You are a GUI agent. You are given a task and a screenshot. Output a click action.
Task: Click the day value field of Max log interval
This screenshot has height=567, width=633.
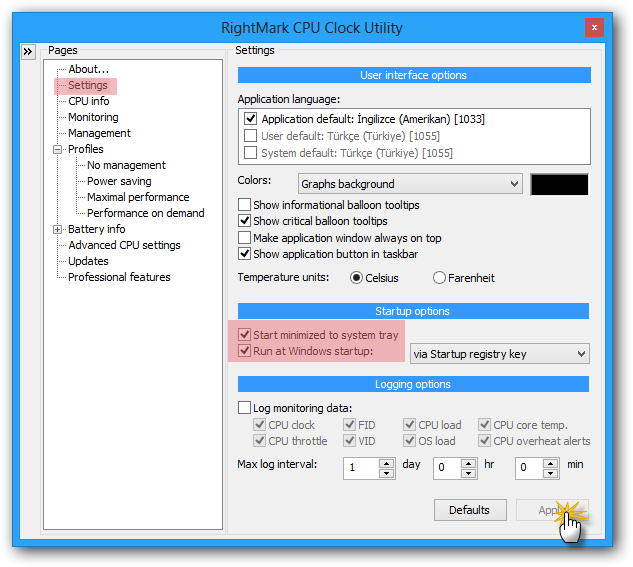(x=361, y=468)
